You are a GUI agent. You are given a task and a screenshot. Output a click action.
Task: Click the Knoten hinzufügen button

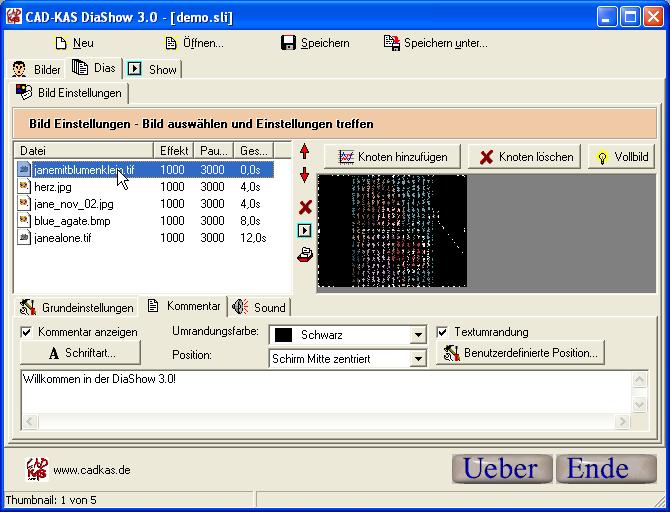[x=393, y=157]
